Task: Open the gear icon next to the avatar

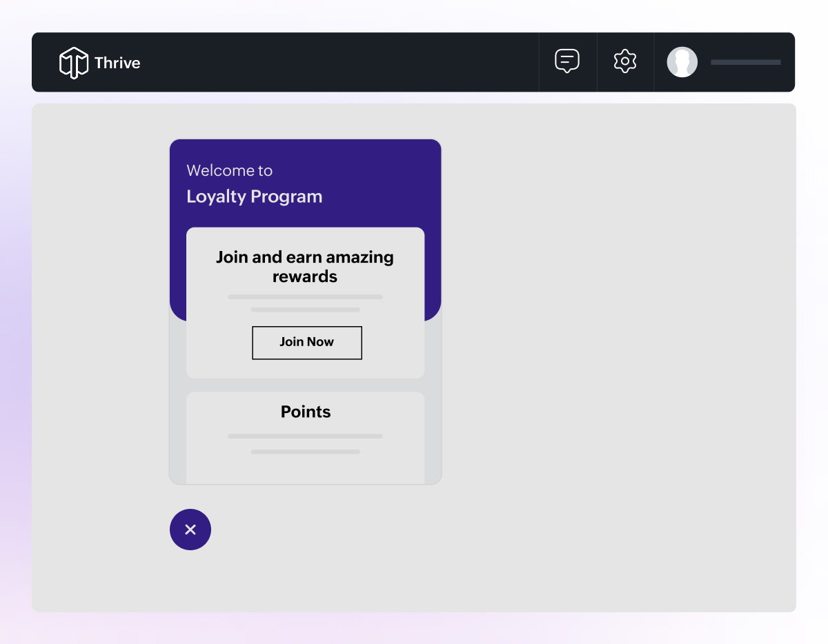Action: (625, 61)
